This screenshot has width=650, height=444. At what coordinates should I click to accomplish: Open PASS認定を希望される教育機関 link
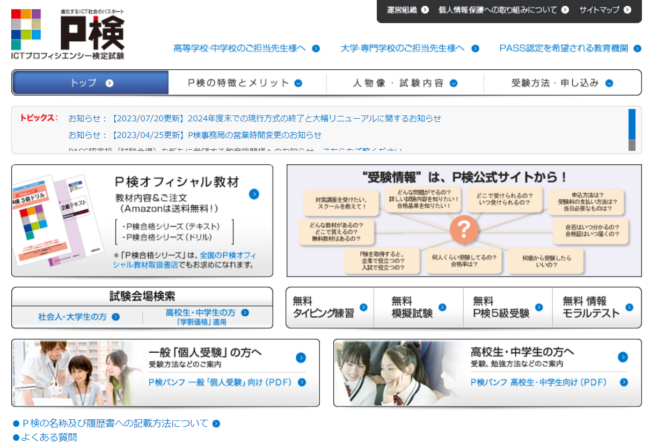564,49
